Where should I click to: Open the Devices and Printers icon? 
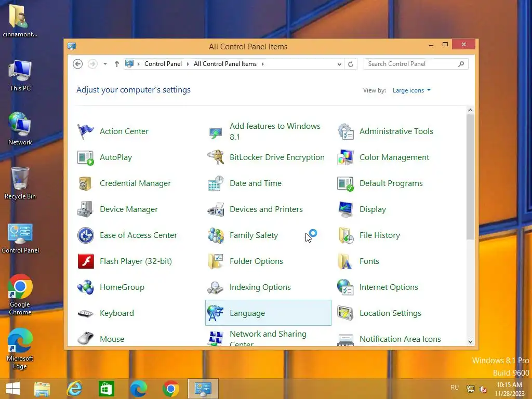tap(216, 209)
